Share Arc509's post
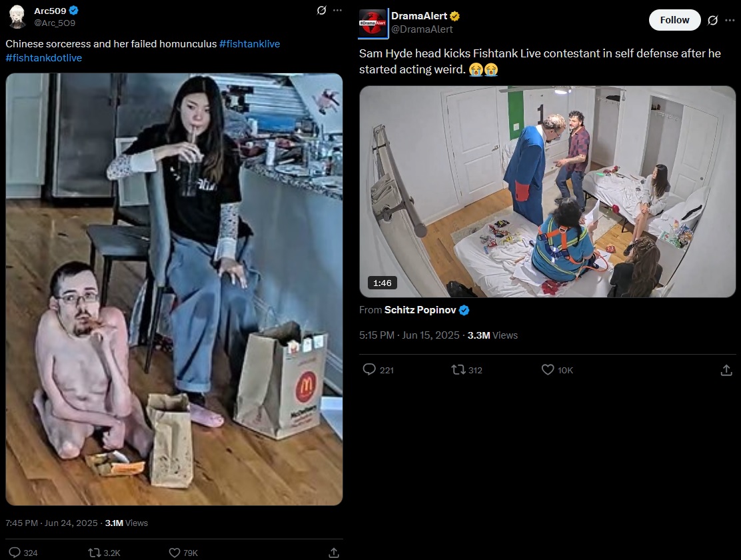The image size is (741, 560). 334,553
